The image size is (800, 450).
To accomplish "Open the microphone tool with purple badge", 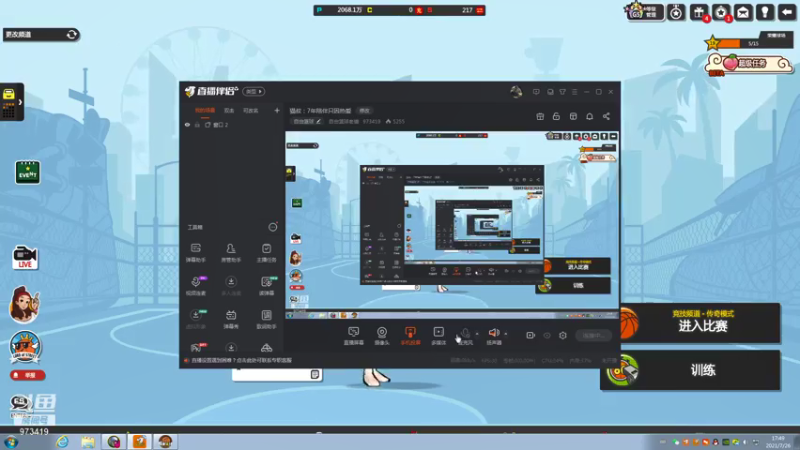I will tap(195, 286).
